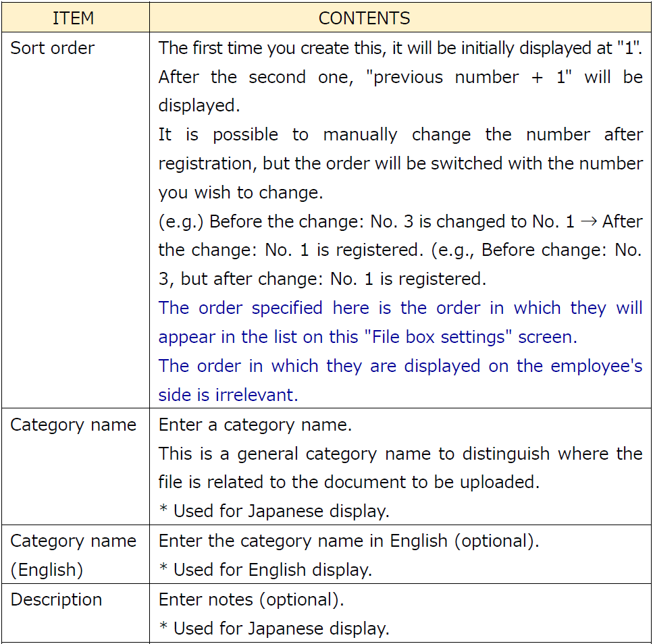Click the sentence starting "The first time you create"
This screenshot has width=653, height=644.
[400, 49]
